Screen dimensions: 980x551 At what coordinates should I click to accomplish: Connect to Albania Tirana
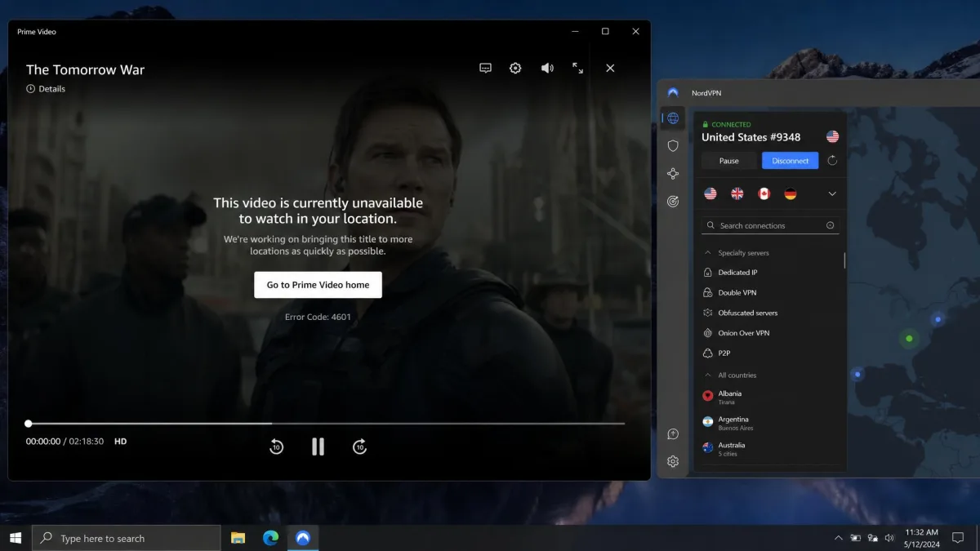(x=772, y=397)
